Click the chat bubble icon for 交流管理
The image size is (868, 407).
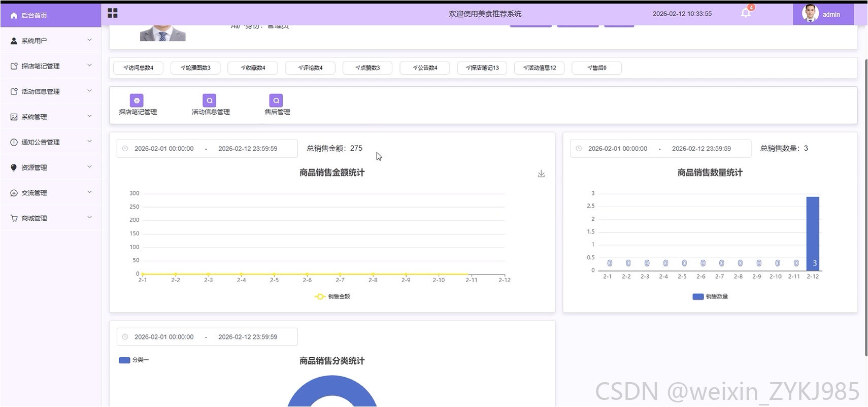pyautogui.click(x=14, y=193)
